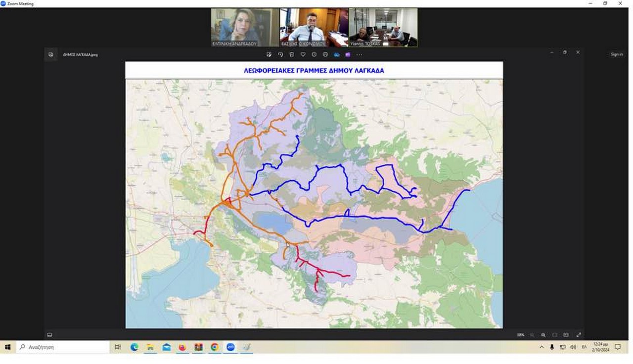Click the Windows search box labeled Αναζήτηση

63,347
